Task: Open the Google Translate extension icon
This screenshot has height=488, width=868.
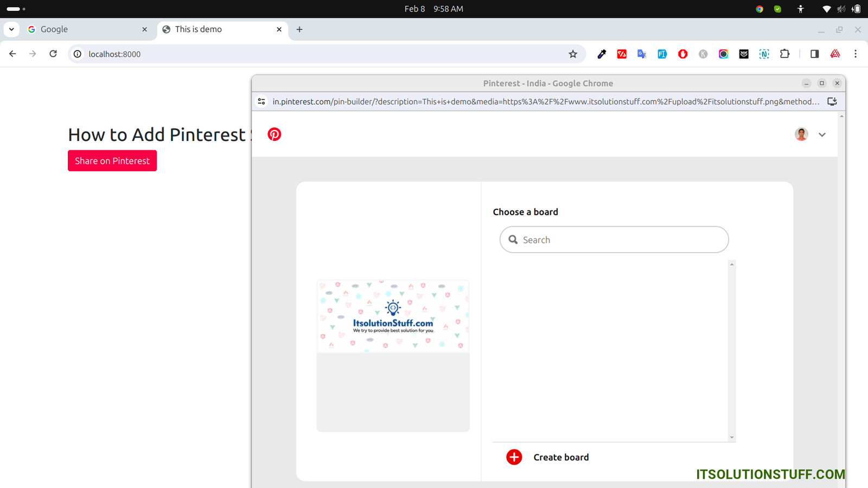Action: click(642, 54)
